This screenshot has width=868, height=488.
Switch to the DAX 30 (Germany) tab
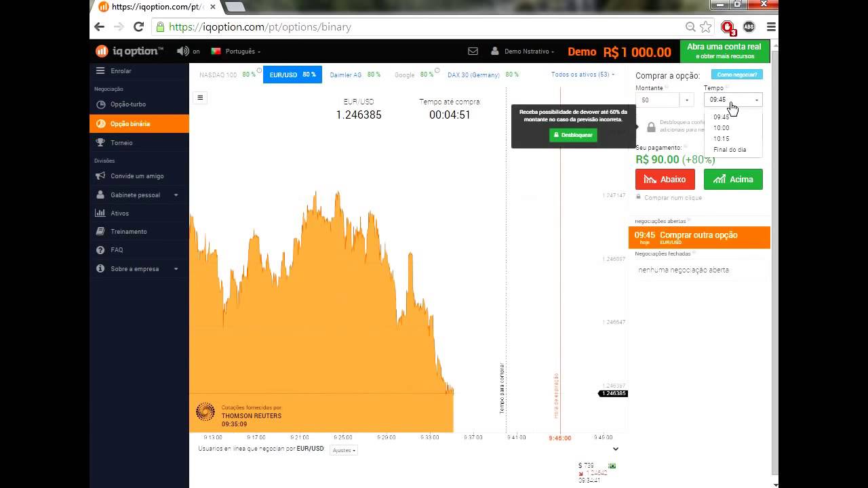(483, 75)
